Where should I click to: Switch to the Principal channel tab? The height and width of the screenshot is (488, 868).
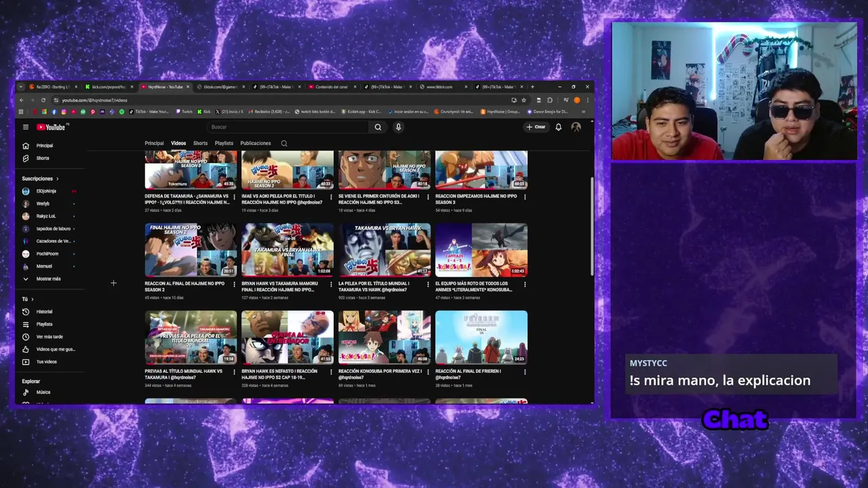point(154,143)
